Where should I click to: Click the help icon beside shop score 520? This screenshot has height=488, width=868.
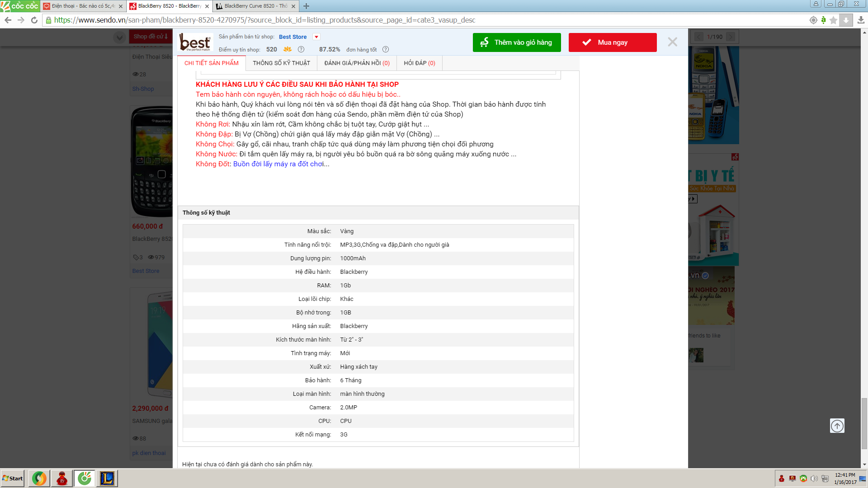coord(301,49)
